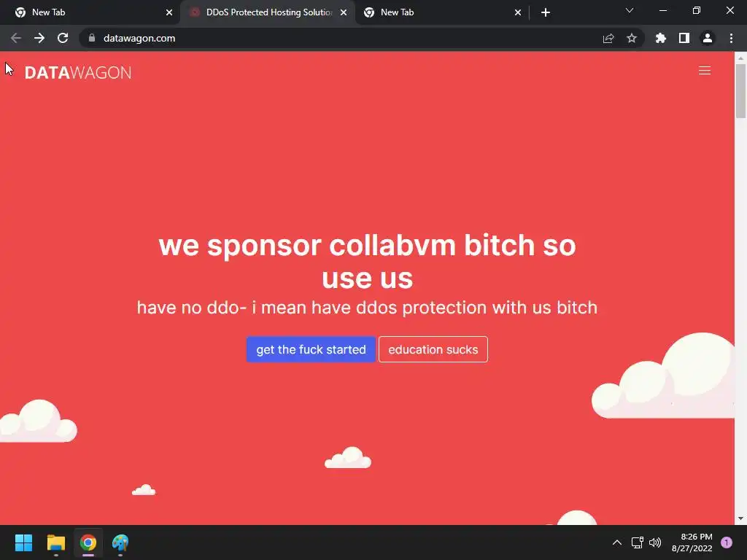Viewport: 747px width, 560px height.
Task: Open the Chrome profile avatar
Action: pos(708,38)
